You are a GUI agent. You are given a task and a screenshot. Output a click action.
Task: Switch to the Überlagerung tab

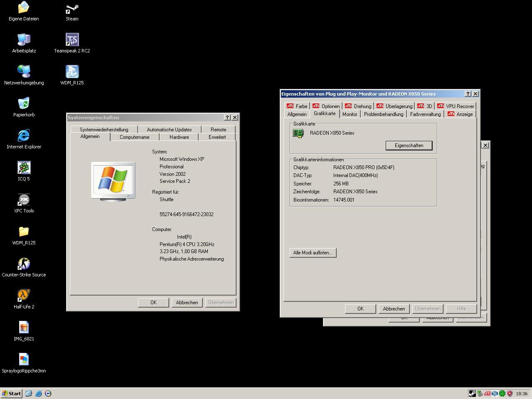click(394, 106)
